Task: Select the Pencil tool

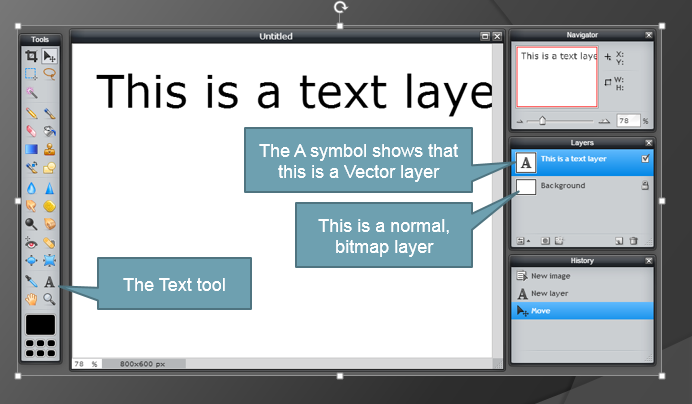Action: tap(32, 114)
